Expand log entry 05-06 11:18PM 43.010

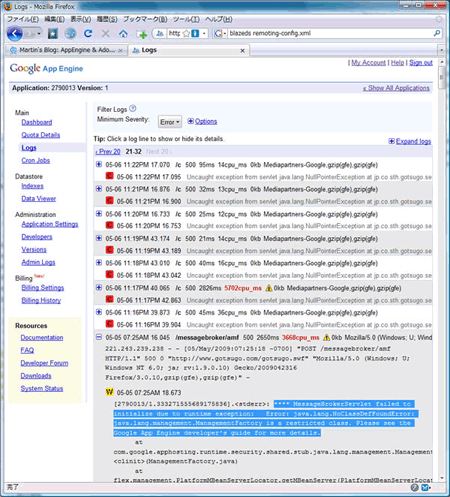pos(99,263)
